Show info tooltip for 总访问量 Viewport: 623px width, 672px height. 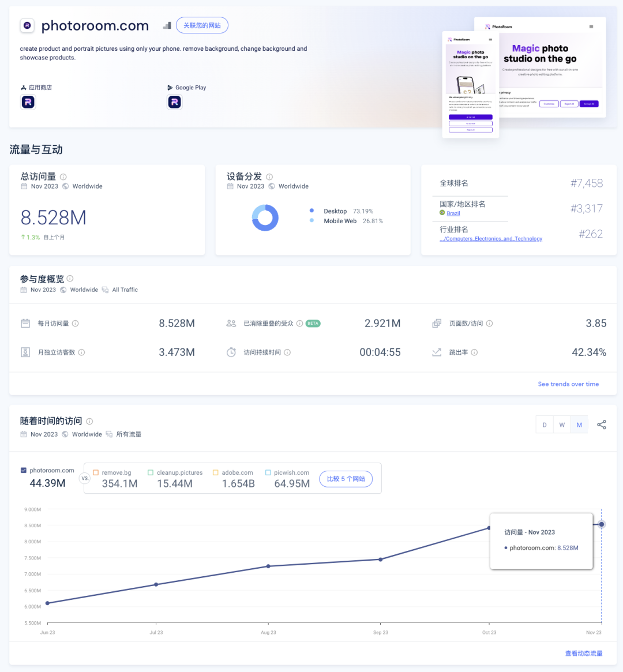tap(63, 177)
